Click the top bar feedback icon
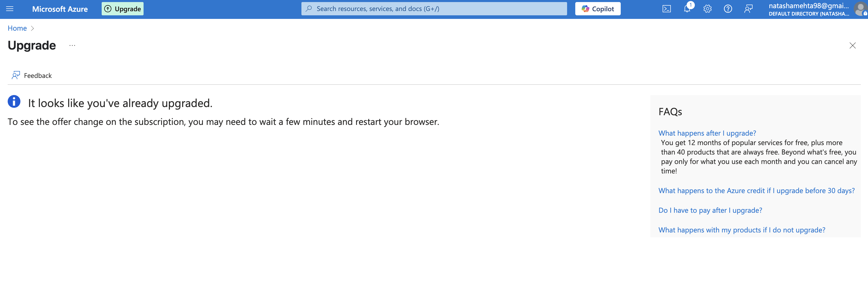 point(748,9)
